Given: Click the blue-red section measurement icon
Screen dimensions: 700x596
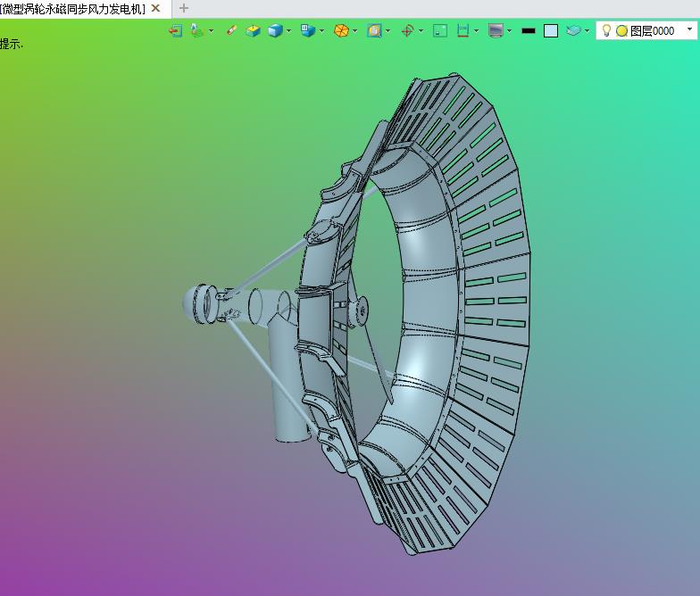Looking at the screenshot, I should coord(462,30).
